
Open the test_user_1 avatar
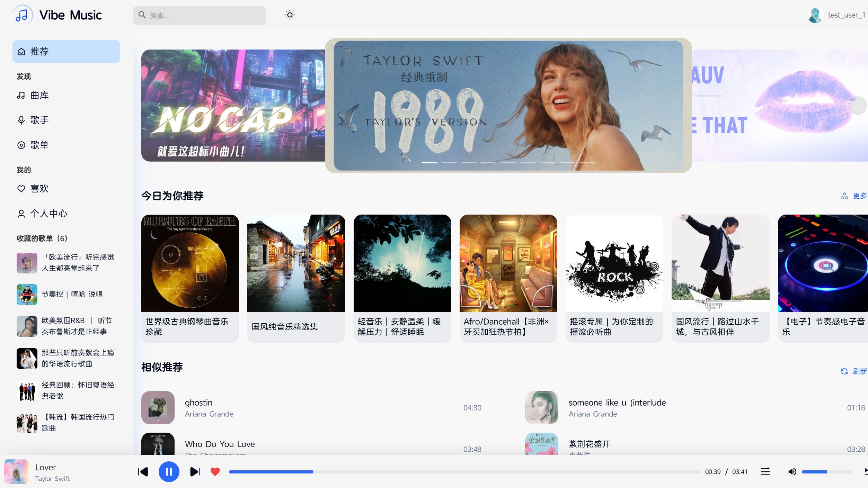(815, 15)
